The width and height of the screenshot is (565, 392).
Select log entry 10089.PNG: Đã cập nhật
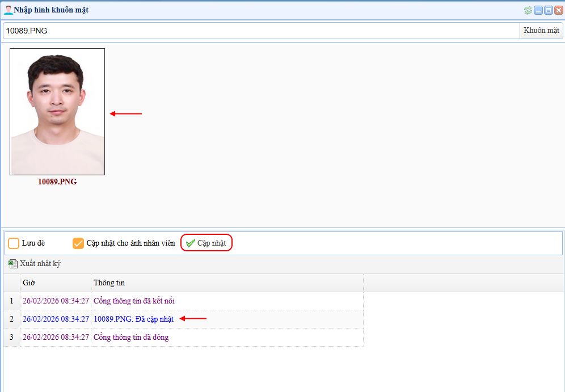[x=133, y=319]
